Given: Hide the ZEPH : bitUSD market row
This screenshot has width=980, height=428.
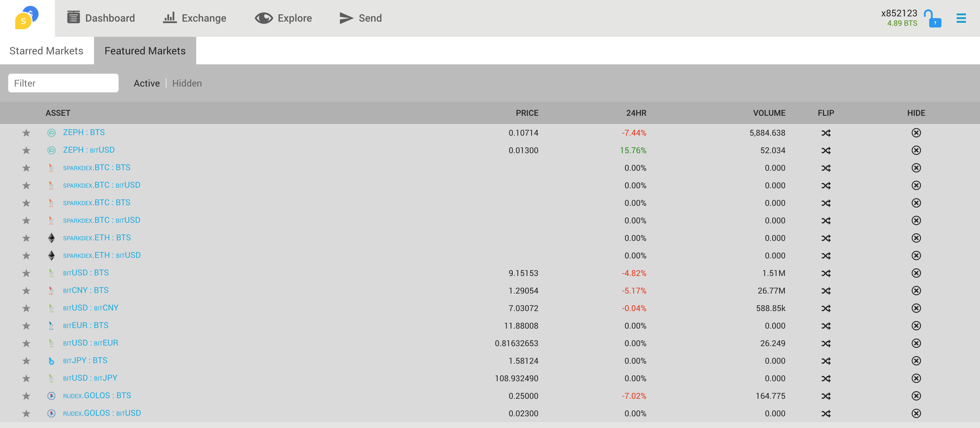Looking at the screenshot, I should click(916, 150).
